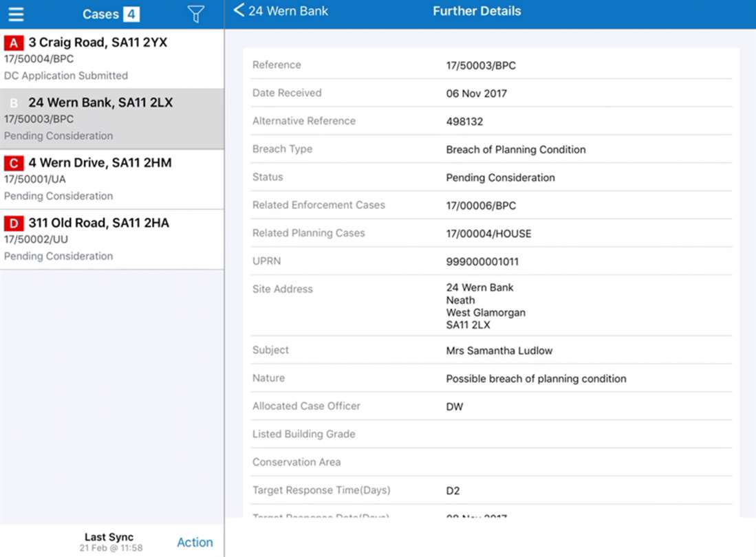Open the hamburger menu

(16, 14)
